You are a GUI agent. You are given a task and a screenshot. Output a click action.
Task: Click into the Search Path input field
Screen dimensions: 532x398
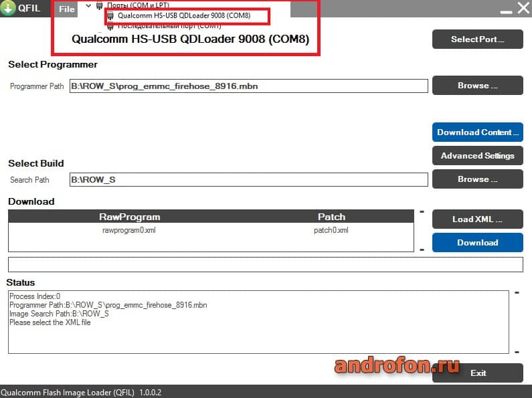click(248, 180)
